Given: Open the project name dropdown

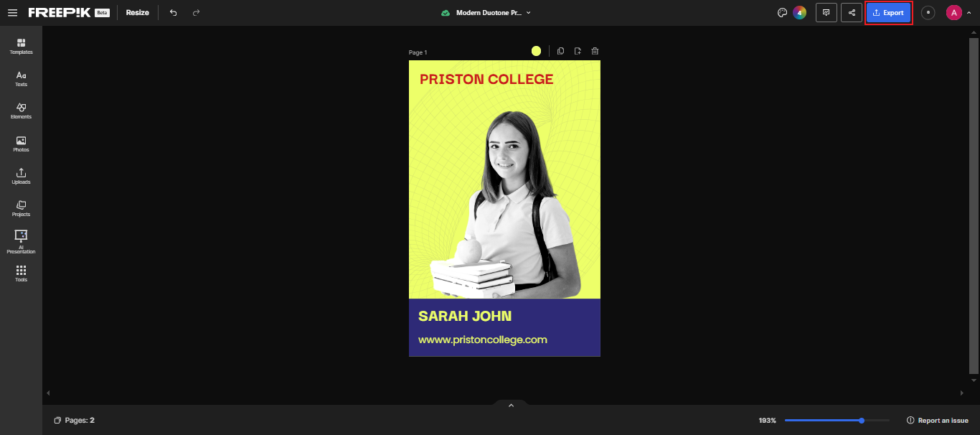Looking at the screenshot, I should point(494,13).
